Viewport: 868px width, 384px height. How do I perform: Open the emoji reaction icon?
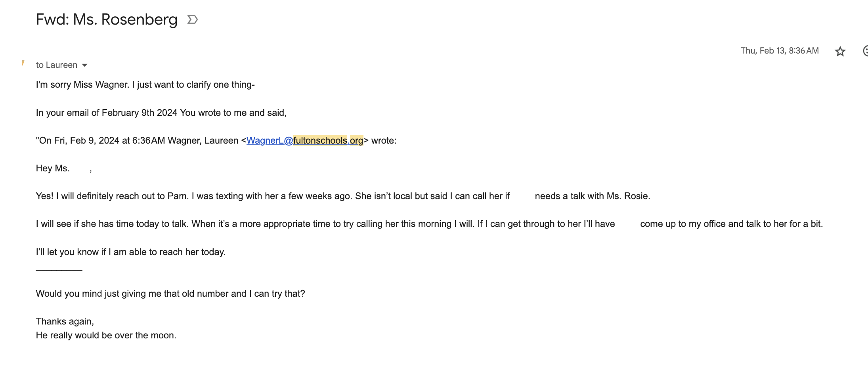coord(865,51)
